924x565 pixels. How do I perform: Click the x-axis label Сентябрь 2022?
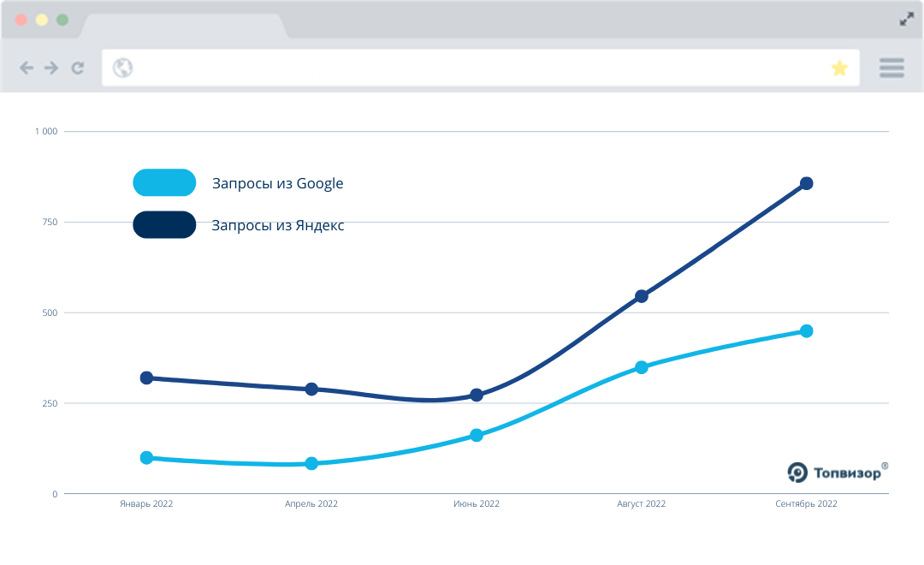[806, 503]
